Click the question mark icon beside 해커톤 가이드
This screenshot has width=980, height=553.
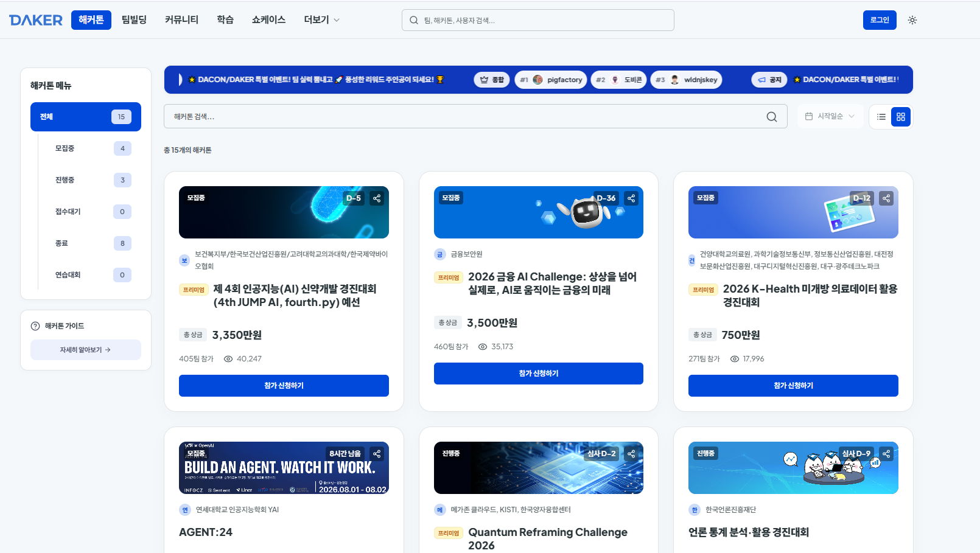click(x=35, y=326)
